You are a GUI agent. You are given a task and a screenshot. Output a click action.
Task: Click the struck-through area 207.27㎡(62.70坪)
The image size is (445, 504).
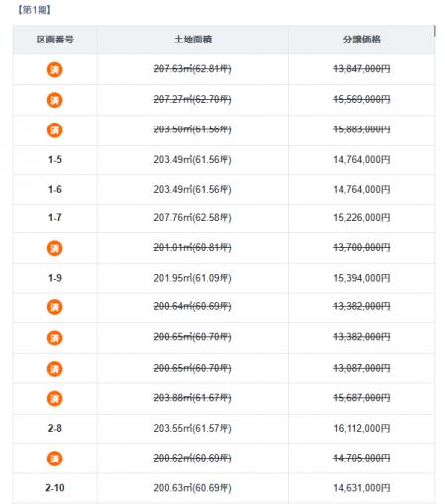[193, 99]
